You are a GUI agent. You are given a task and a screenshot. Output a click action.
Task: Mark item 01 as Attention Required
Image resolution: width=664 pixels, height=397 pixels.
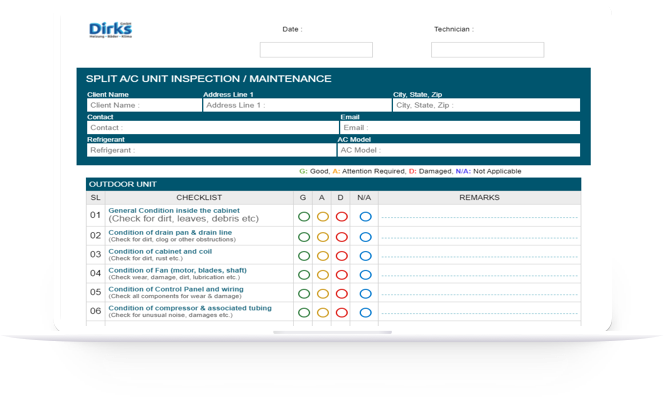tap(323, 217)
